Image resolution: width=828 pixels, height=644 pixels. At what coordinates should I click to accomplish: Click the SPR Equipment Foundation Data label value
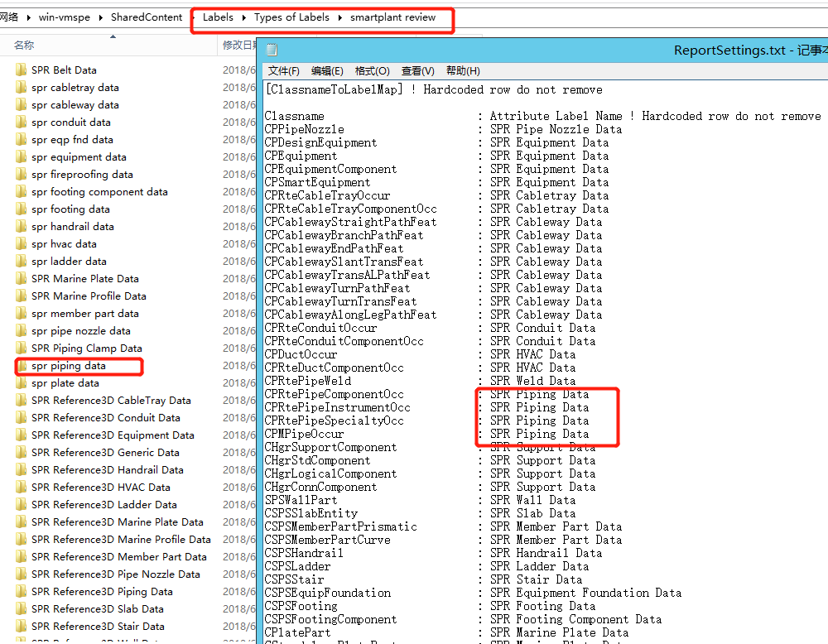pos(585,593)
